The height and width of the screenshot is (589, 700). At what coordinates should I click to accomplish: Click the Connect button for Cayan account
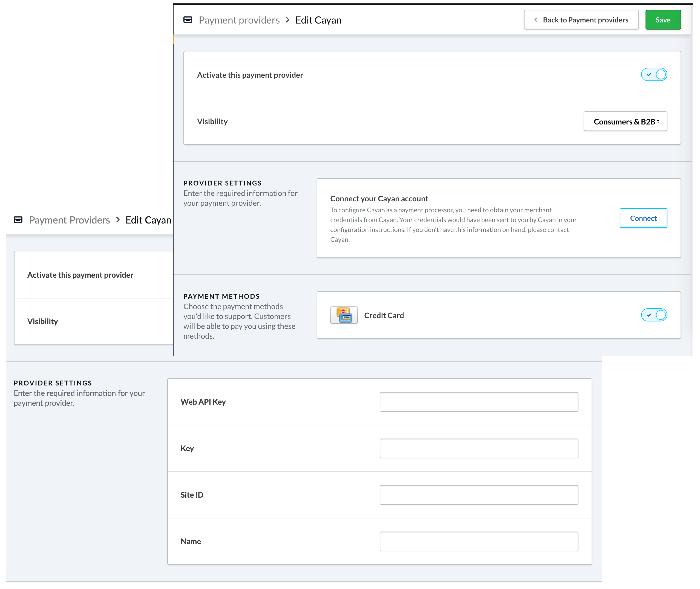pyautogui.click(x=643, y=218)
